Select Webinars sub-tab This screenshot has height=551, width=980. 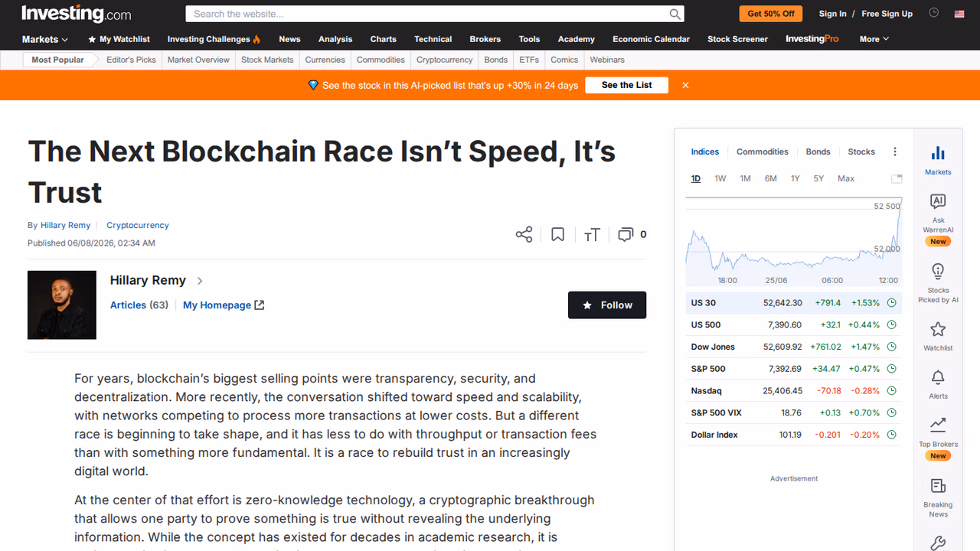(607, 60)
